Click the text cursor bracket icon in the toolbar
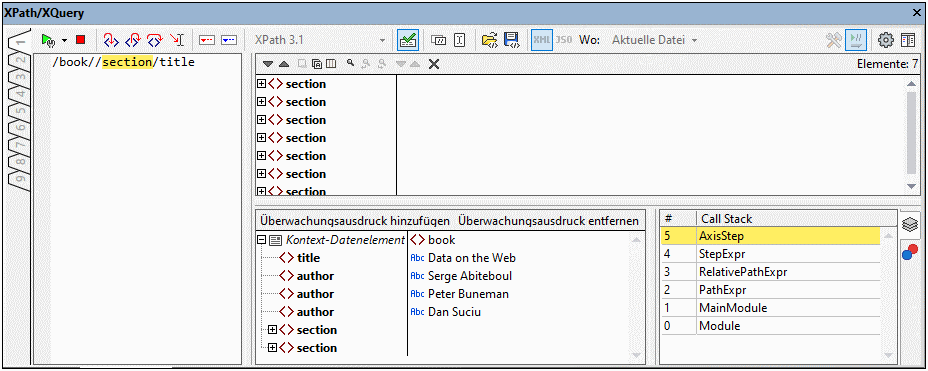 (460, 40)
